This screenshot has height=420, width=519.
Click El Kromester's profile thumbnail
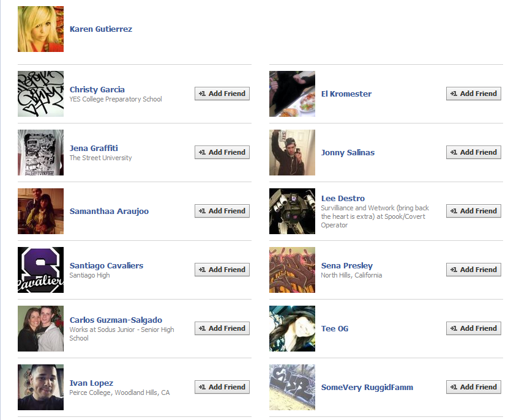[293, 94]
